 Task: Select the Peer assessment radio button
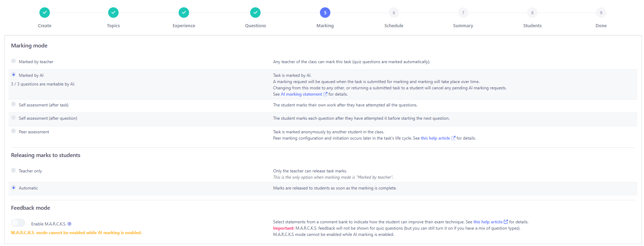coord(14,131)
